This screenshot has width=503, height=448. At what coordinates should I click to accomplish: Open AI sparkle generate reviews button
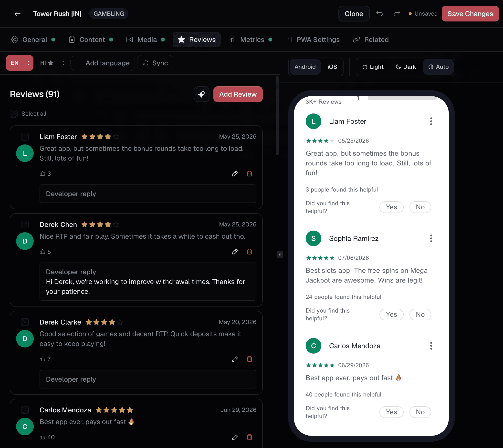pyautogui.click(x=201, y=94)
